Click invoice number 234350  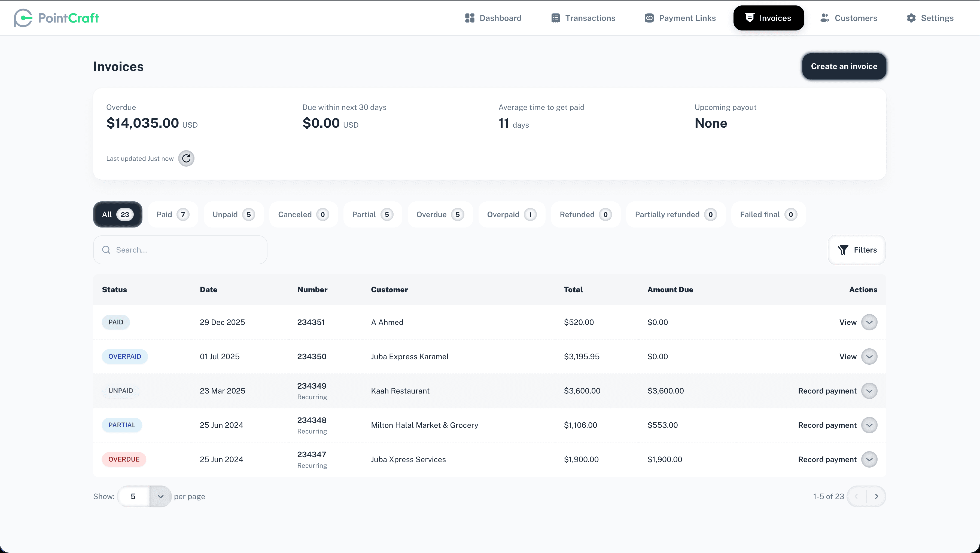click(312, 357)
